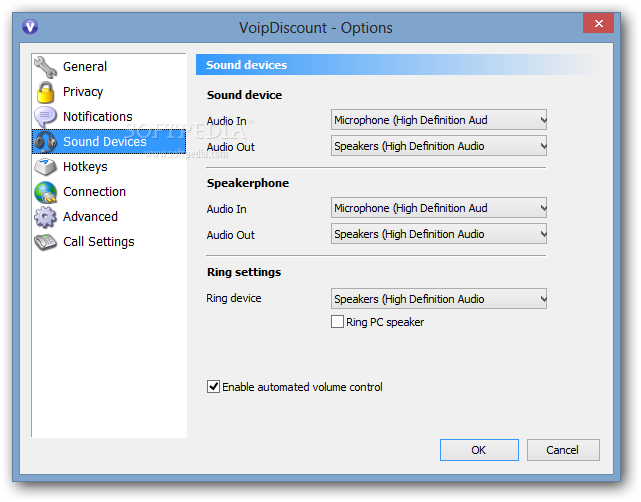
Task: Select the Sound Devices section
Action: (109, 141)
